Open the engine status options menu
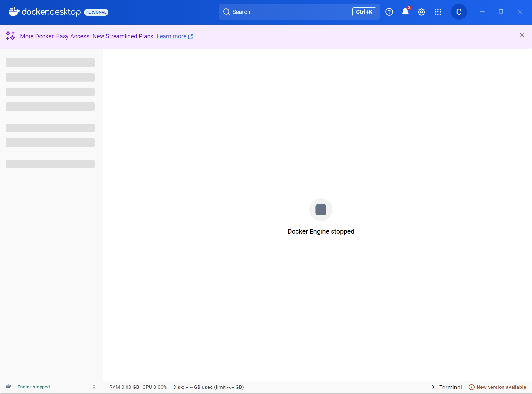532x394 pixels. coord(94,387)
